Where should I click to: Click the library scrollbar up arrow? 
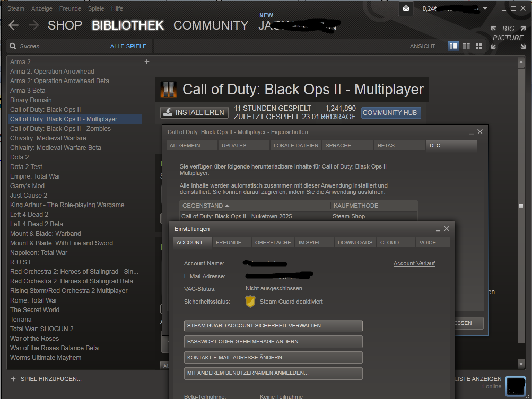coord(521,62)
